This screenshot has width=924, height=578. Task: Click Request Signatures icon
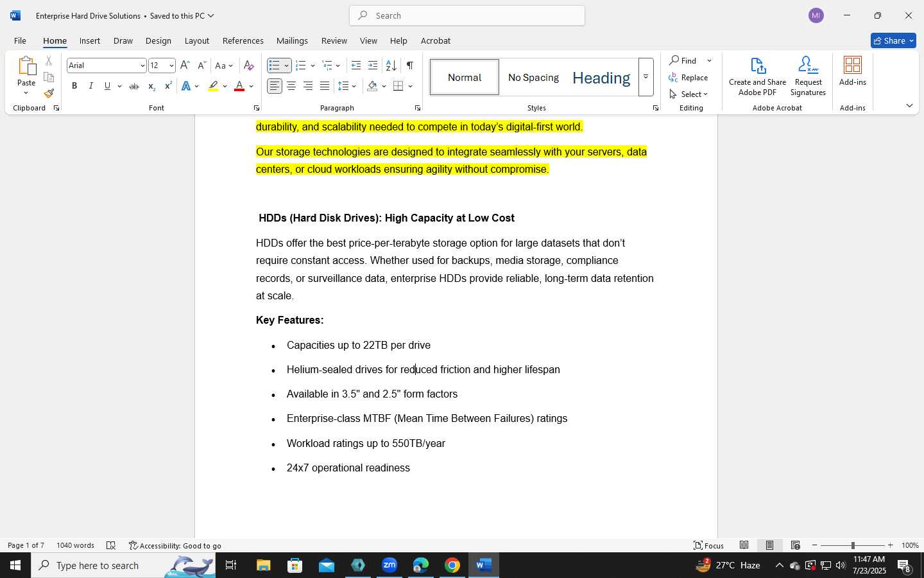click(809, 76)
